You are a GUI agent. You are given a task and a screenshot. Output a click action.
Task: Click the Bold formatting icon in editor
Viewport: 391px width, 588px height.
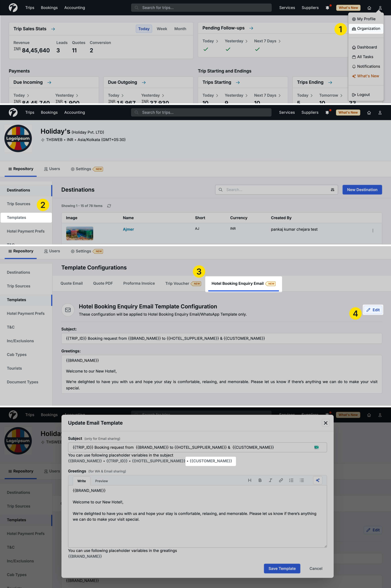[260, 480]
